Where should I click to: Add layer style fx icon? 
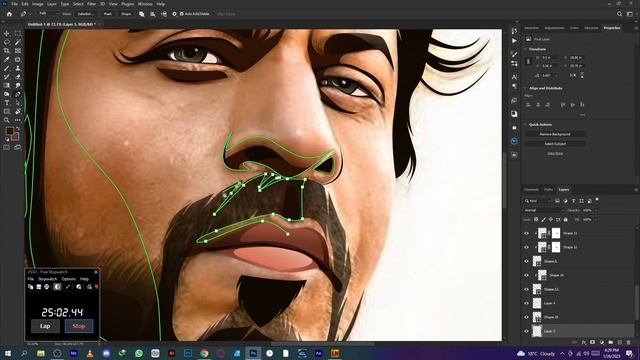(x=584, y=342)
